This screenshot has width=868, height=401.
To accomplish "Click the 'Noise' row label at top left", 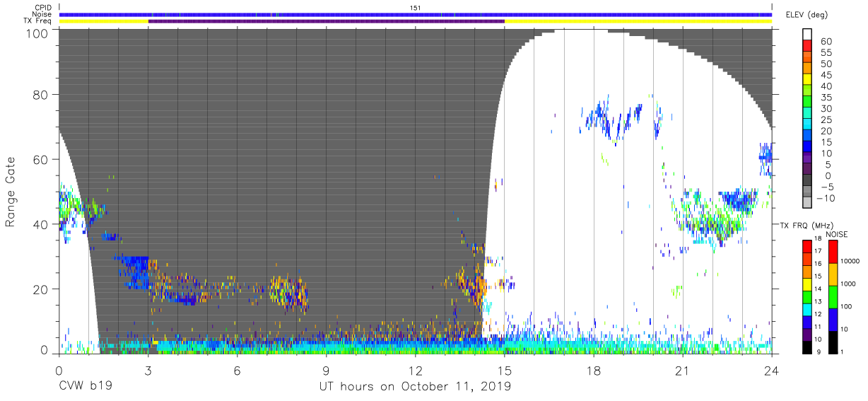I will pyautogui.click(x=42, y=14).
